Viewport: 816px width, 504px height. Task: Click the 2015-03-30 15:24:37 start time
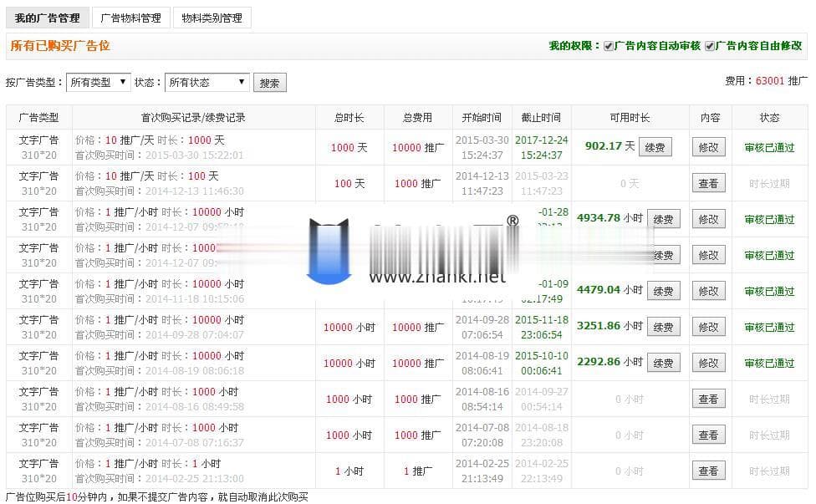[x=482, y=148]
